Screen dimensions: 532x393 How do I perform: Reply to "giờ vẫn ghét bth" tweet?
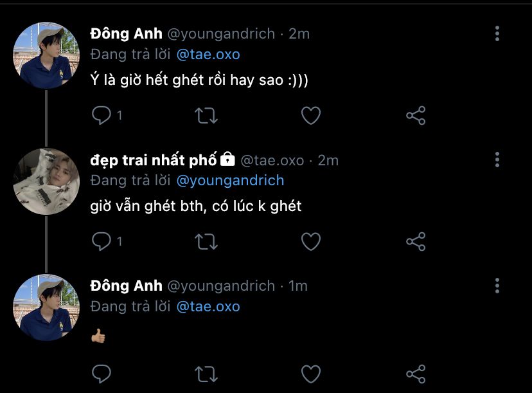pos(102,242)
